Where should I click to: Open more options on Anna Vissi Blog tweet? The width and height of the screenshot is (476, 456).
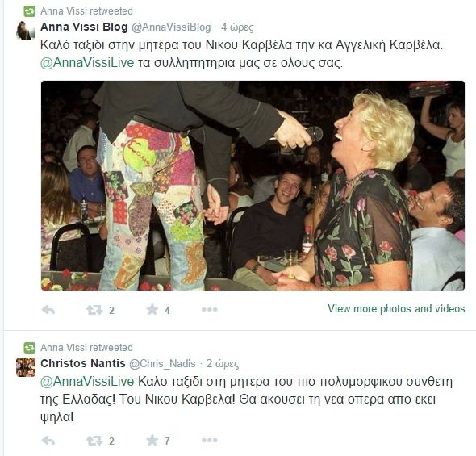tap(210, 310)
